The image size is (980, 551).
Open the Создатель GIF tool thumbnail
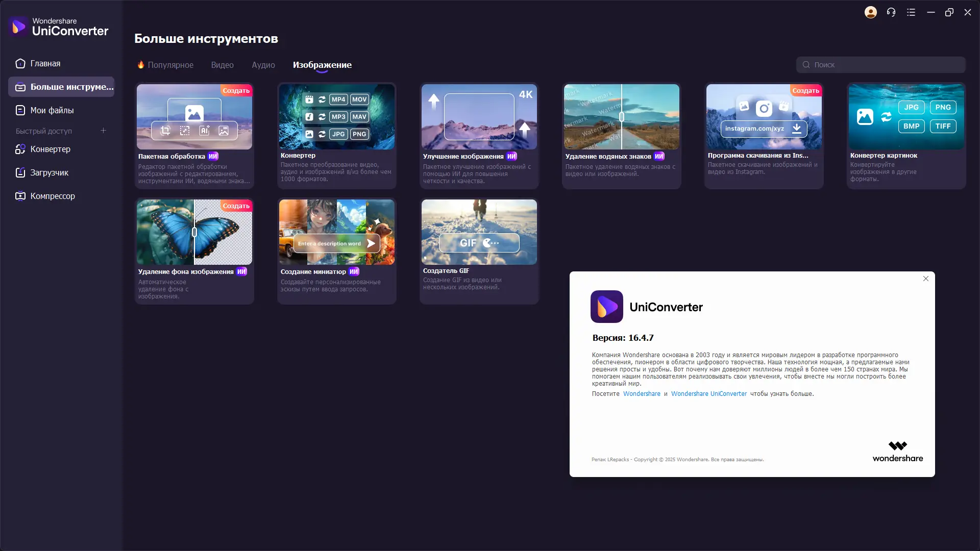(479, 232)
